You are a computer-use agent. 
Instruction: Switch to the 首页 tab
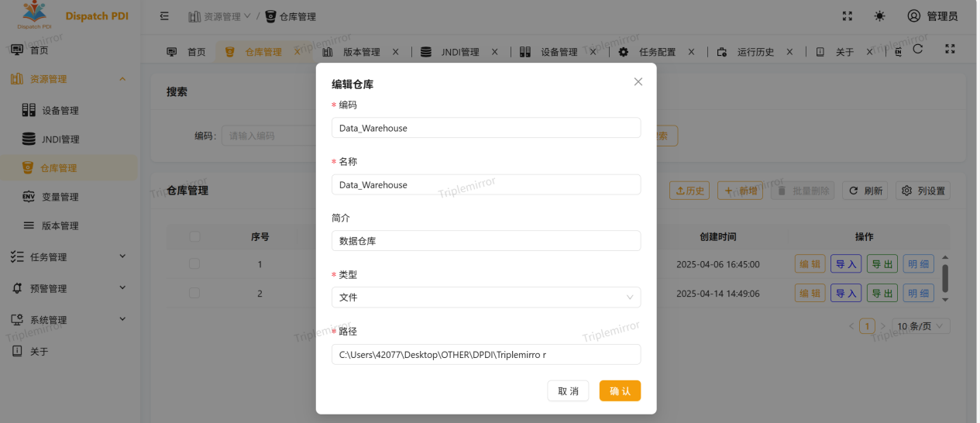pyautogui.click(x=187, y=52)
